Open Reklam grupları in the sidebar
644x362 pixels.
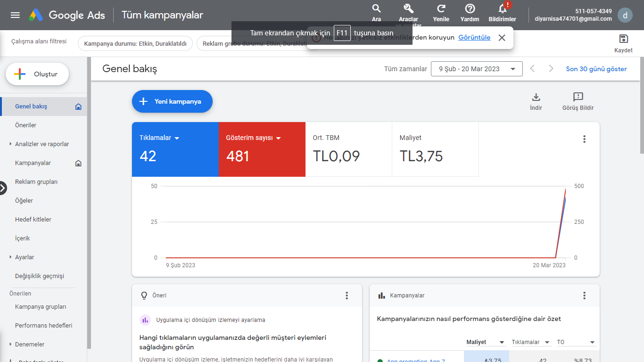click(x=36, y=182)
